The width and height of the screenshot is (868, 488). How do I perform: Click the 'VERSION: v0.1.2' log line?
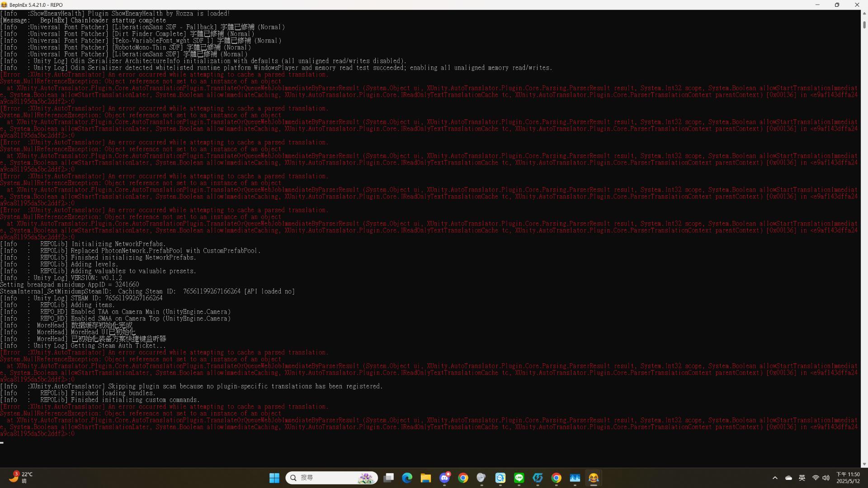pyautogui.click(x=61, y=278)
